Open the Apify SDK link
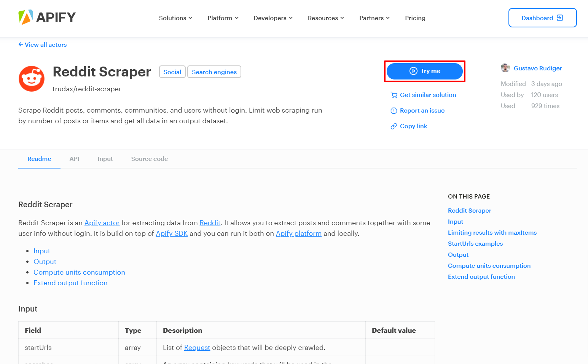This screenshot has width=588, height=364. tap(172, 234)
